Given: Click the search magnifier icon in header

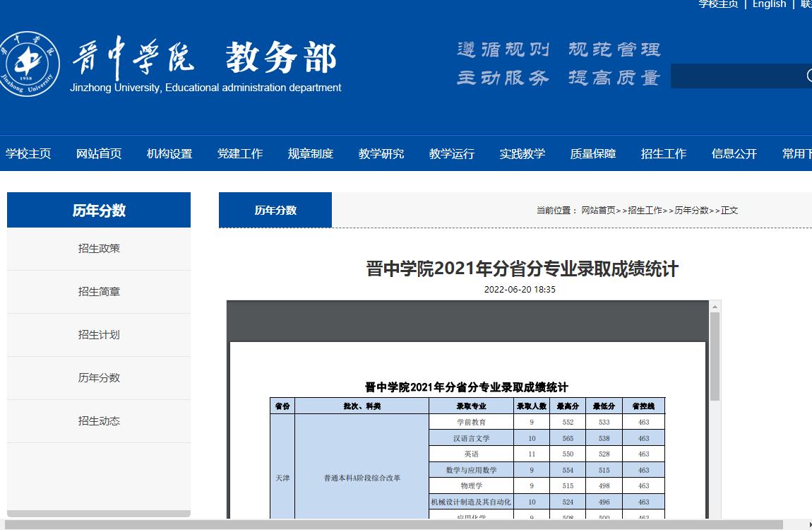Looking at the screenshot, I should pos(808,76).
